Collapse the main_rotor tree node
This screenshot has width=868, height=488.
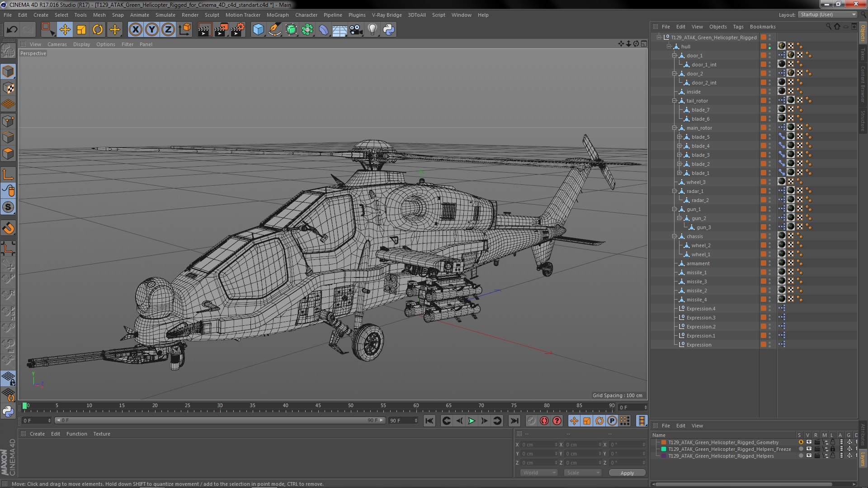pyautogui.click(x=674, y=128)
